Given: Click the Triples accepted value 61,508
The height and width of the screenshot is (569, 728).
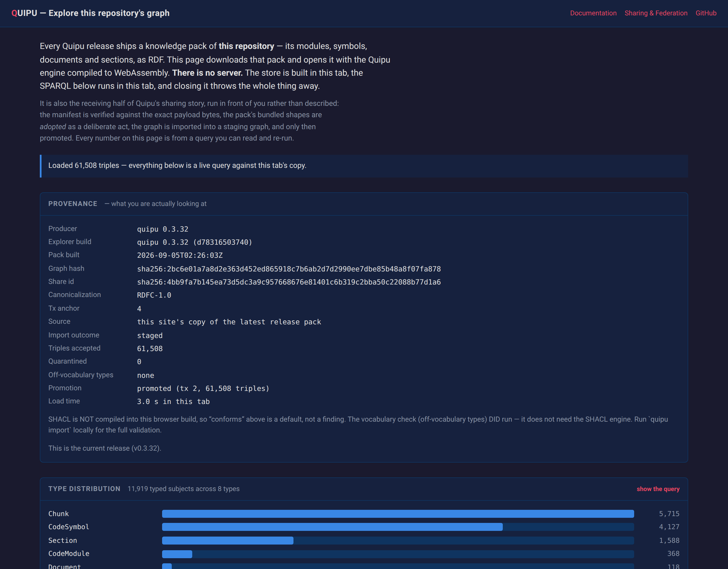Looking at the screenshot, I should 150,348.
